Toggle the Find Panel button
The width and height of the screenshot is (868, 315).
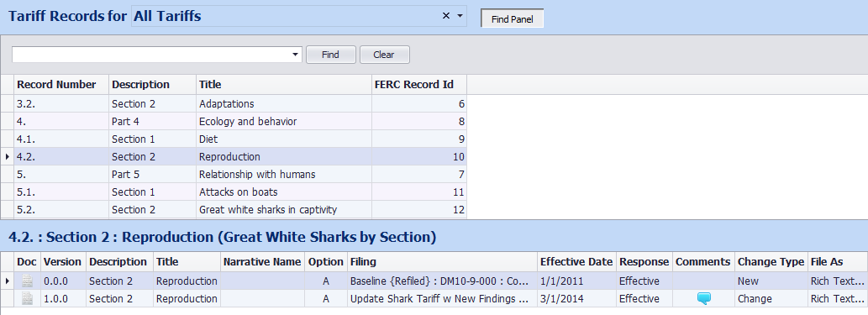[x=512, y=18]
